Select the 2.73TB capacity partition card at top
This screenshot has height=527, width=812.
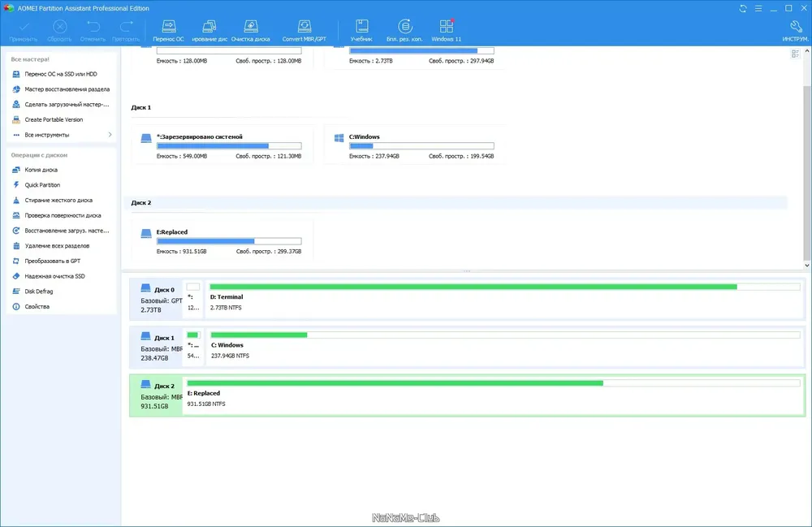point(415,57)
